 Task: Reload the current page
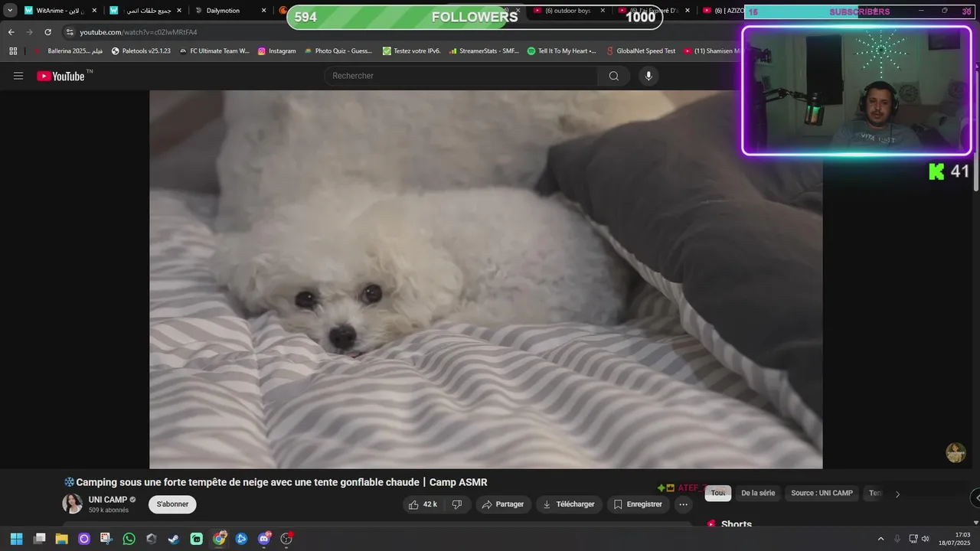[47, 32]
